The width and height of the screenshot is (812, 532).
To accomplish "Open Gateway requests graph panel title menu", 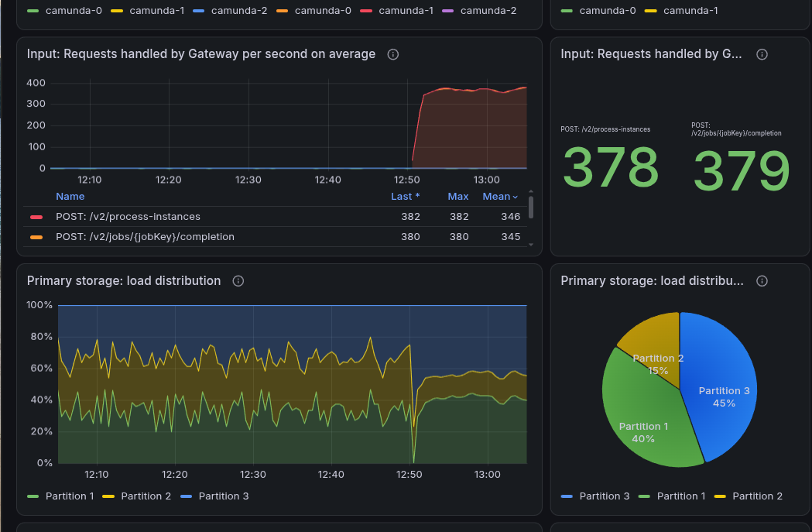I will [x=201, y=54].
